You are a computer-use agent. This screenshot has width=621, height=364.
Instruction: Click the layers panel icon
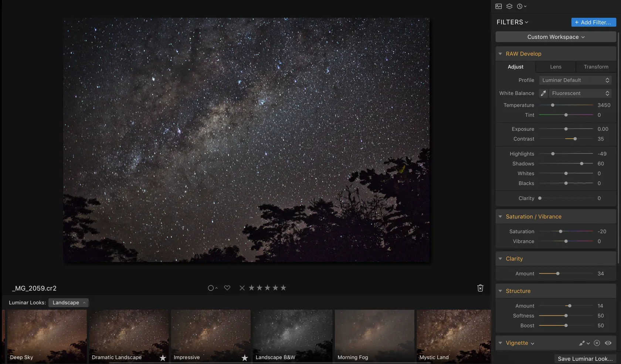(509, 6)
